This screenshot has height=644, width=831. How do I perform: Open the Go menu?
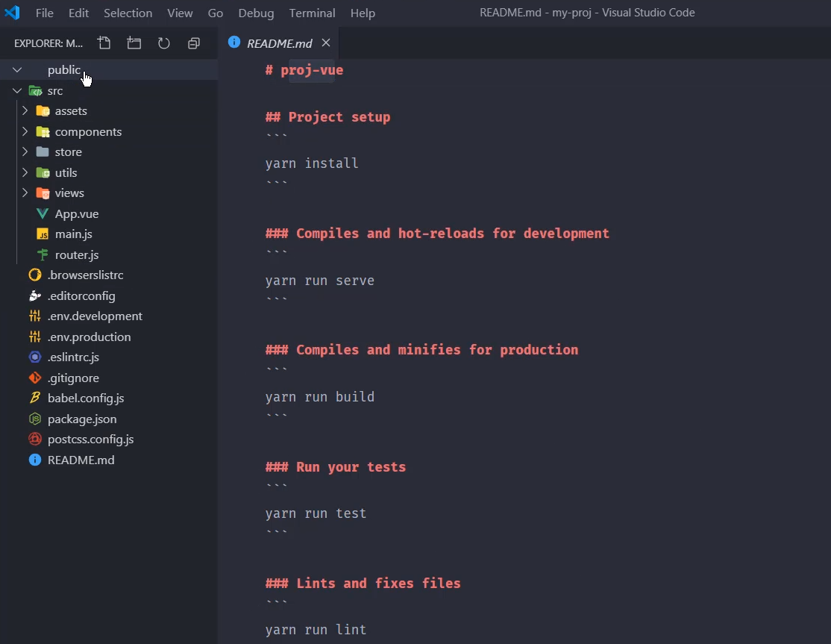click(215, 13)
